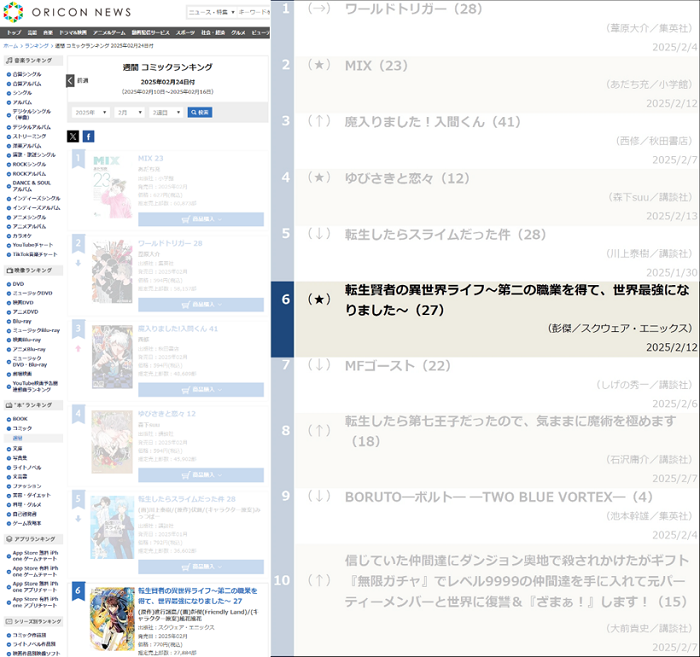This screenshot has width=700, height=657.
Task: Share the ranking on Facebook
Action: click(88, 137)
